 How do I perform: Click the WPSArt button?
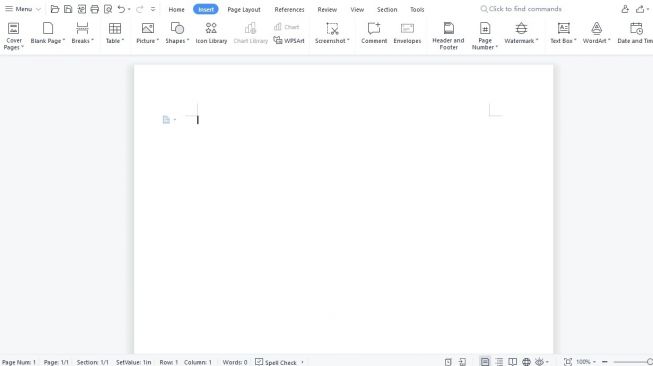[289, 40]
